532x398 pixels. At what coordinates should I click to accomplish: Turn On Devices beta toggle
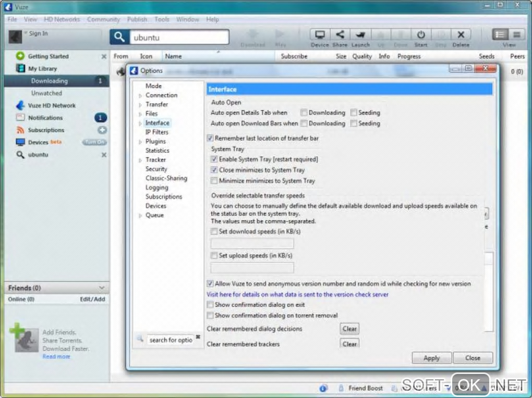pos(94,142)
